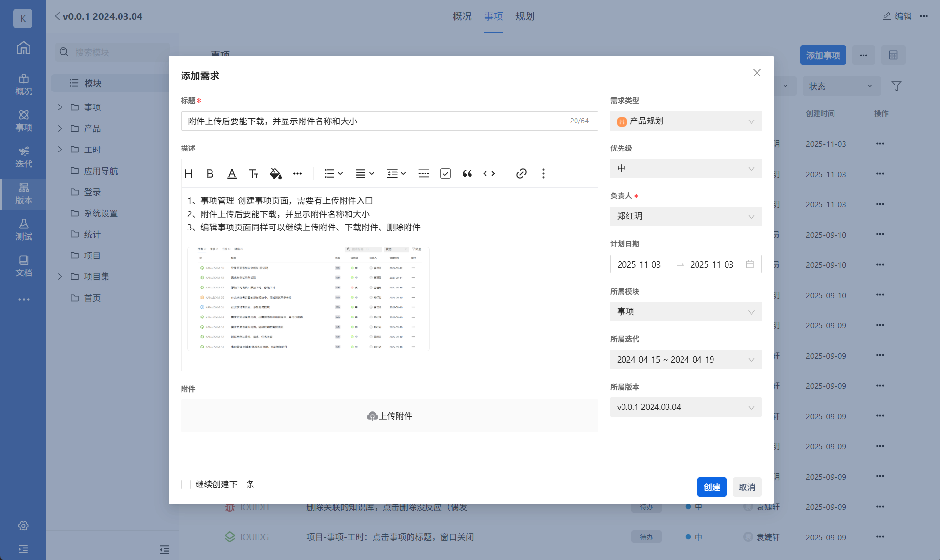Click the insert link icon
Image resolution: width=940 pixels, height=560 pixels.
pyautogui.click(x=521, y=174)
